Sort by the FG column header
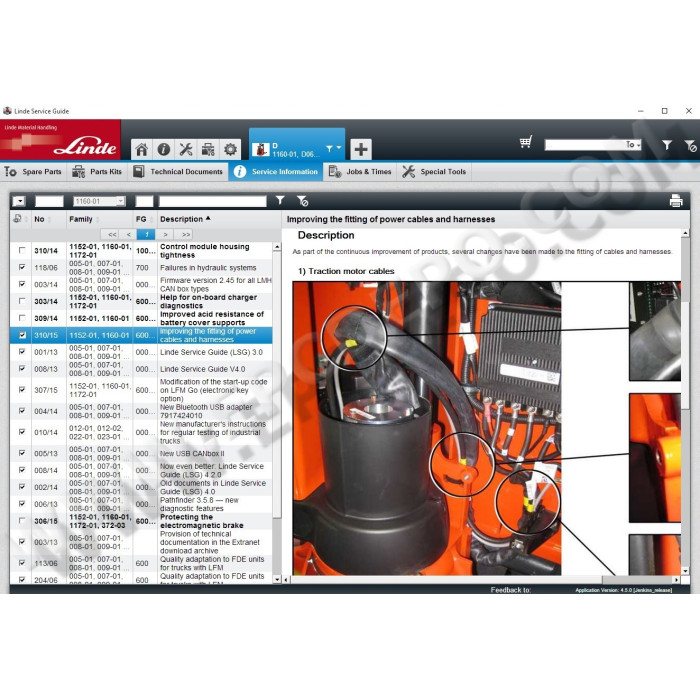700x700 pixels. point(144,219)
